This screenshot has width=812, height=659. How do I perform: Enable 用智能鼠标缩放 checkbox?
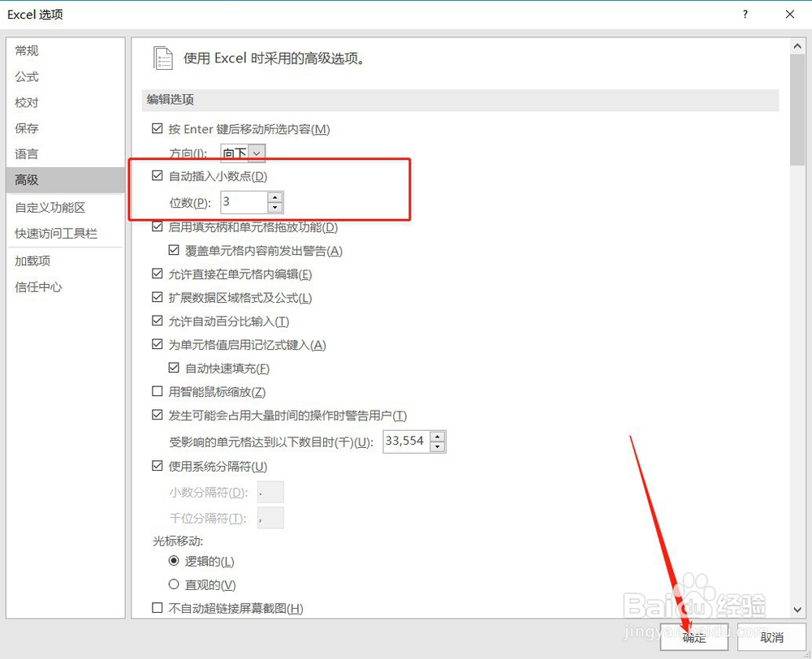tap(158, 391)
